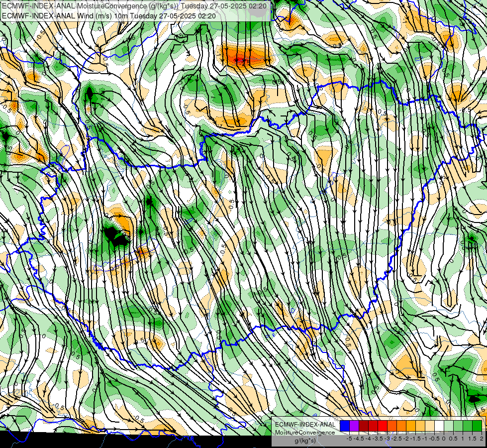Click the legend title ECMWF-INDEX-ANAL
This screenshot has width=487, height=448.
point(305,425)
